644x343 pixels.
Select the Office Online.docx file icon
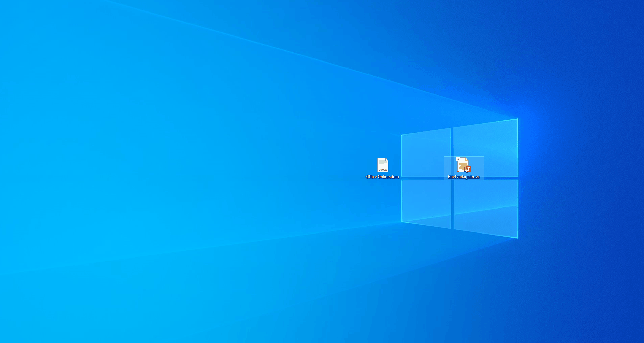[x=383, y=165]
